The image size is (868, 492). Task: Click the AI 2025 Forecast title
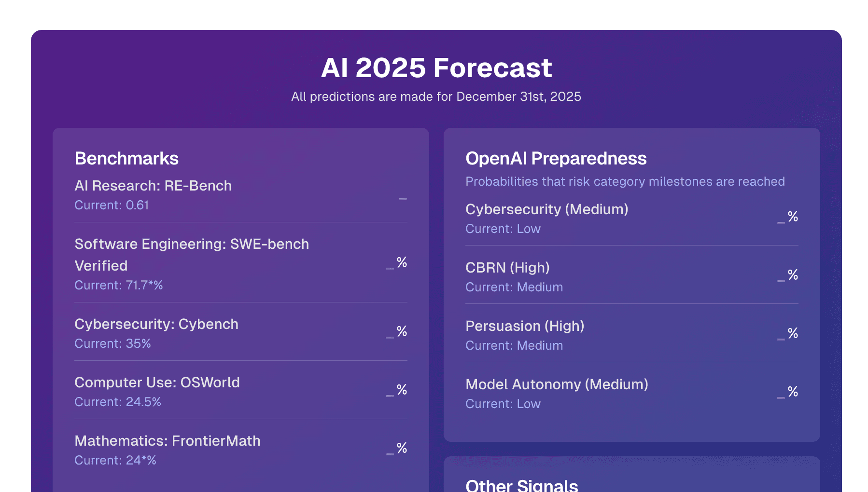pos(437,68)
